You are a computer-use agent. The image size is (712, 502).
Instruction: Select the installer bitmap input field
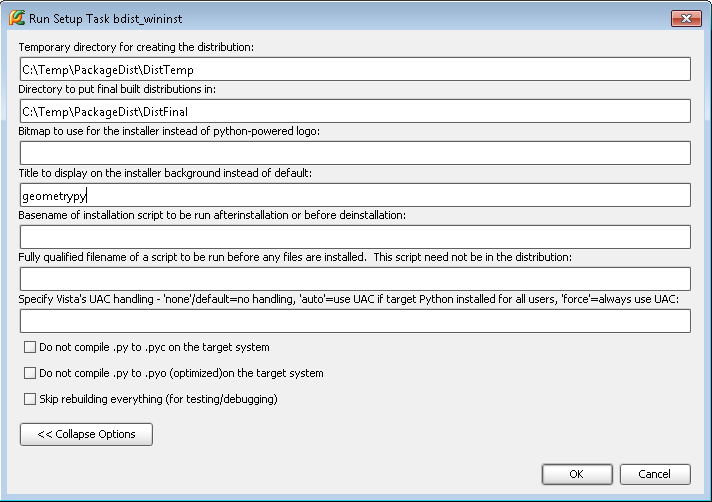click(355, 153)
